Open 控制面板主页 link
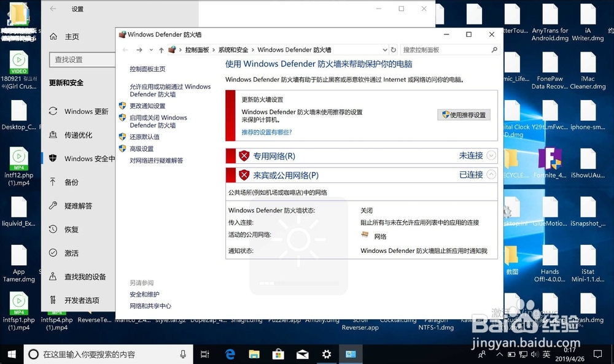The image size is (614, 364). coord(147,69)
